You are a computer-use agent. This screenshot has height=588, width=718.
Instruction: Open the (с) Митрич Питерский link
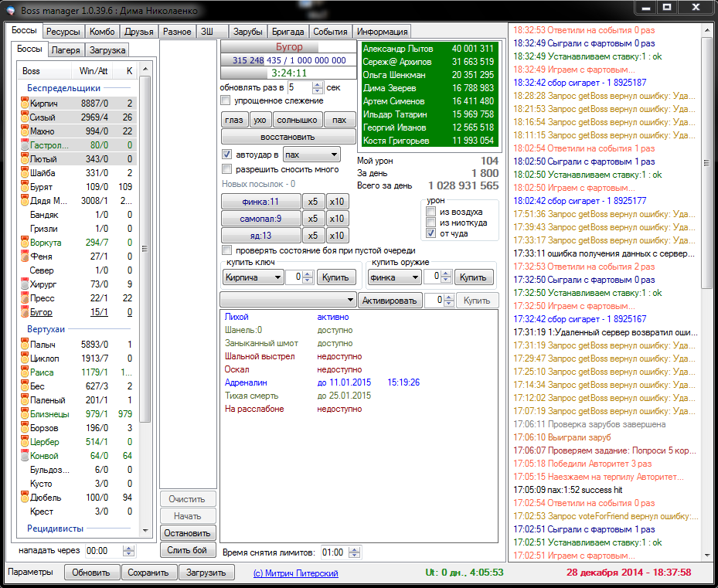[296, 573]
